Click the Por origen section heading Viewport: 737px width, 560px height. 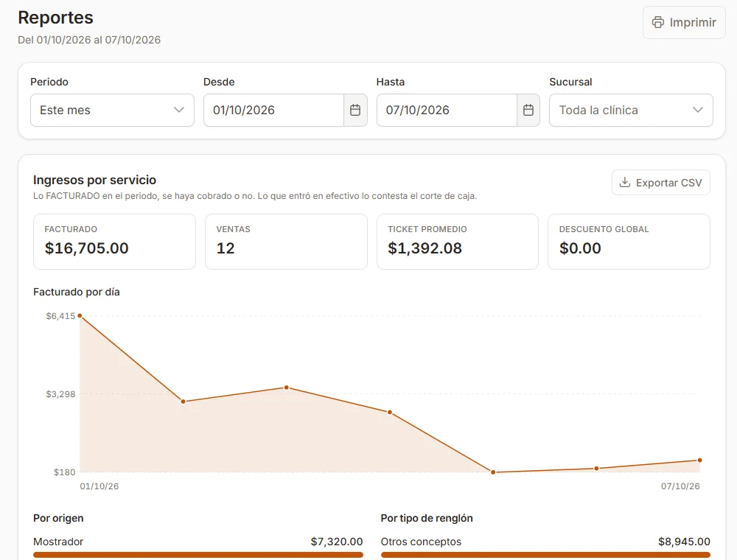[58, 518]
